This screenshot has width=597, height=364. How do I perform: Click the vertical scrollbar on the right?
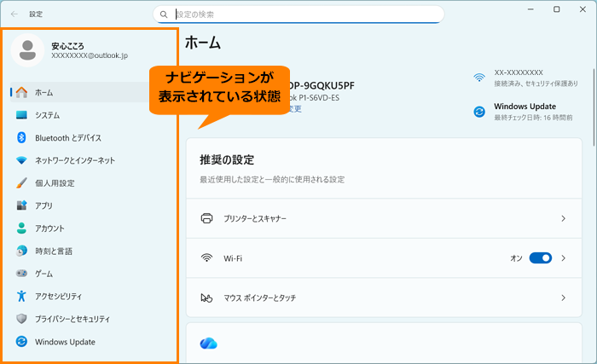[594, 107]
